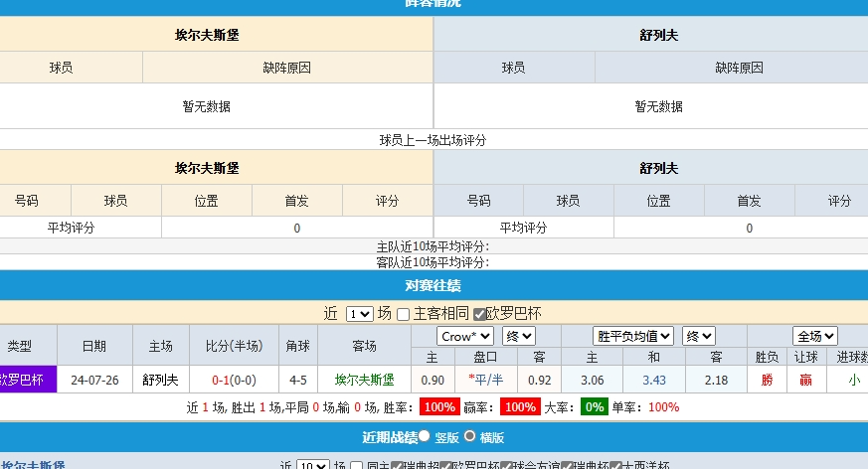This screenshot has height=469, width=868.
Task: Click 缺阵原因 header under 舒列夫
Action: [739, 68]
